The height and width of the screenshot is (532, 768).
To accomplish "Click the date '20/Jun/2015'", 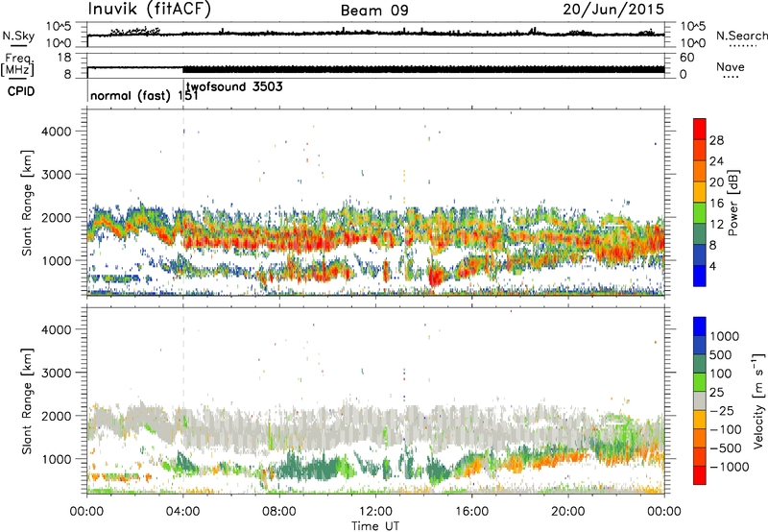I will (613, 10).
